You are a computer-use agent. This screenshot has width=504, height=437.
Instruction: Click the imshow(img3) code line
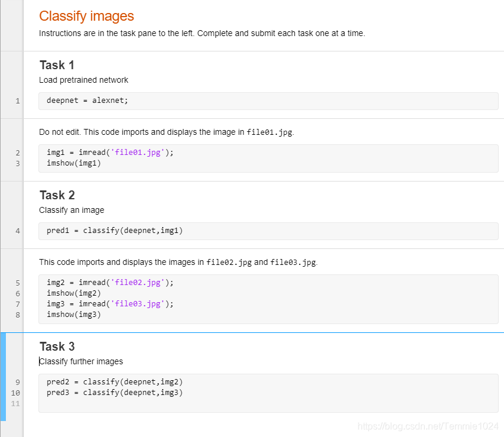click(x=74, y=315)
